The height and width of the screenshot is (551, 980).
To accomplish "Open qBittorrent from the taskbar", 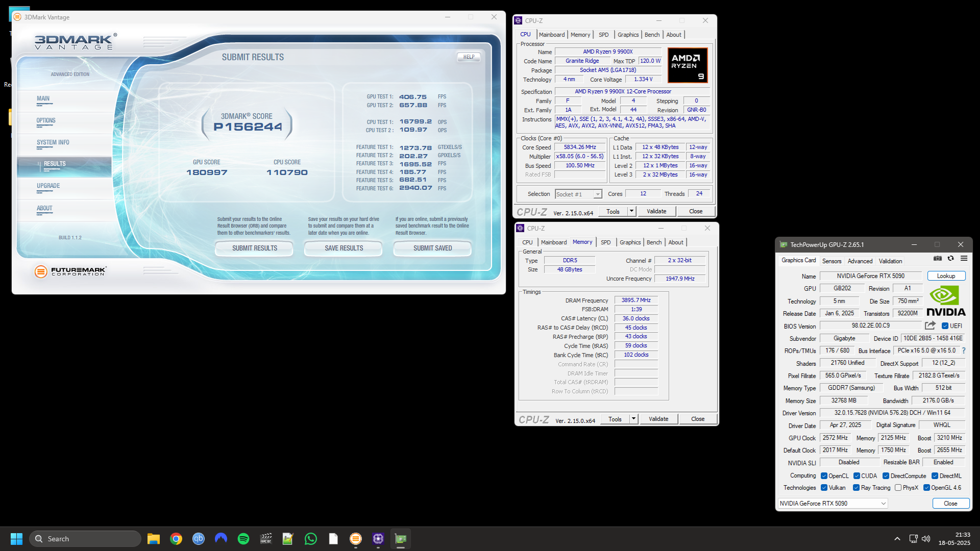I will 199,539.
